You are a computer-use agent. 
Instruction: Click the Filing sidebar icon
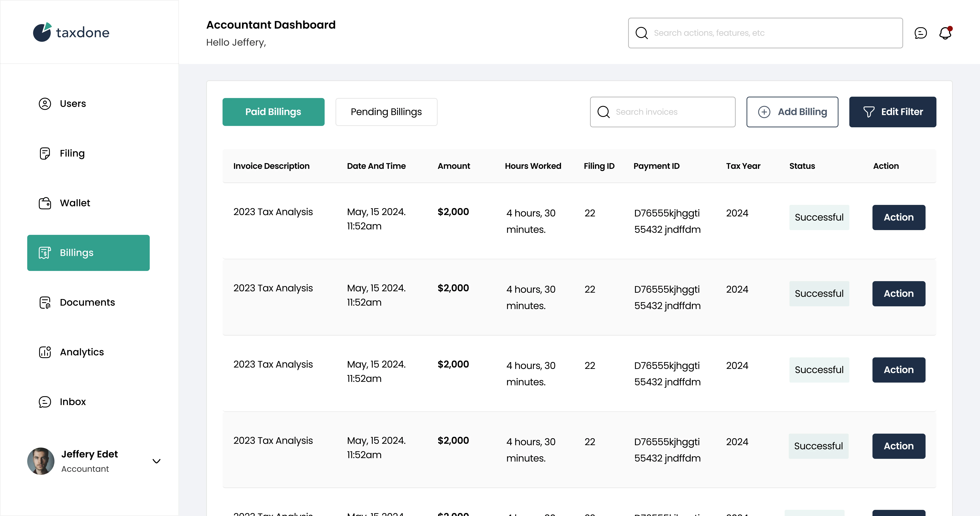click(45, 153)
